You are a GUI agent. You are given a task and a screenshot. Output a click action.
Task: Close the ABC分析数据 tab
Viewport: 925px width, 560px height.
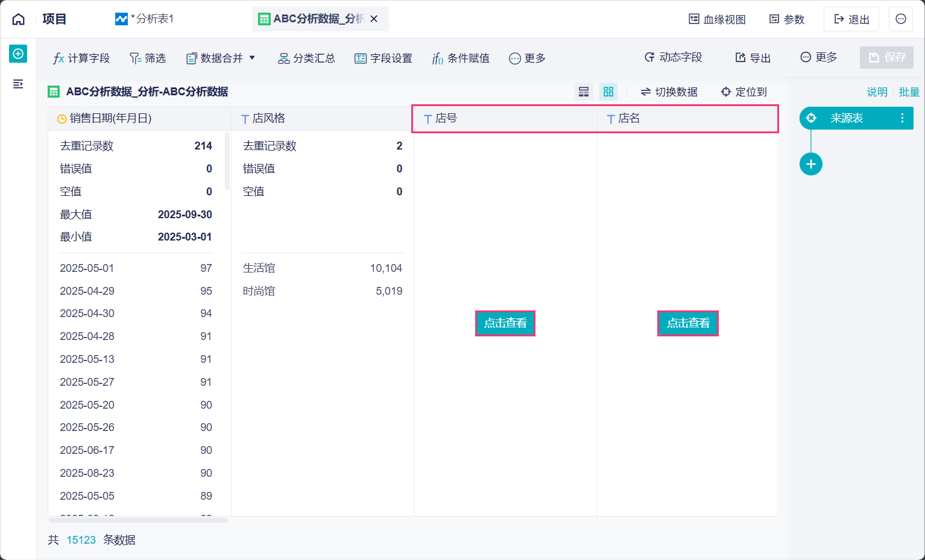click(374, 19)
